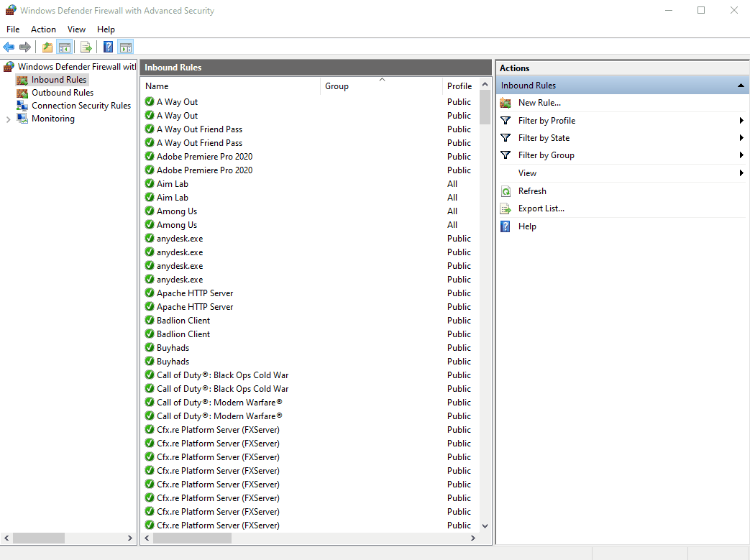
Task: Click the Connection Security Rules icon
Action: click(x=22, y=106)
